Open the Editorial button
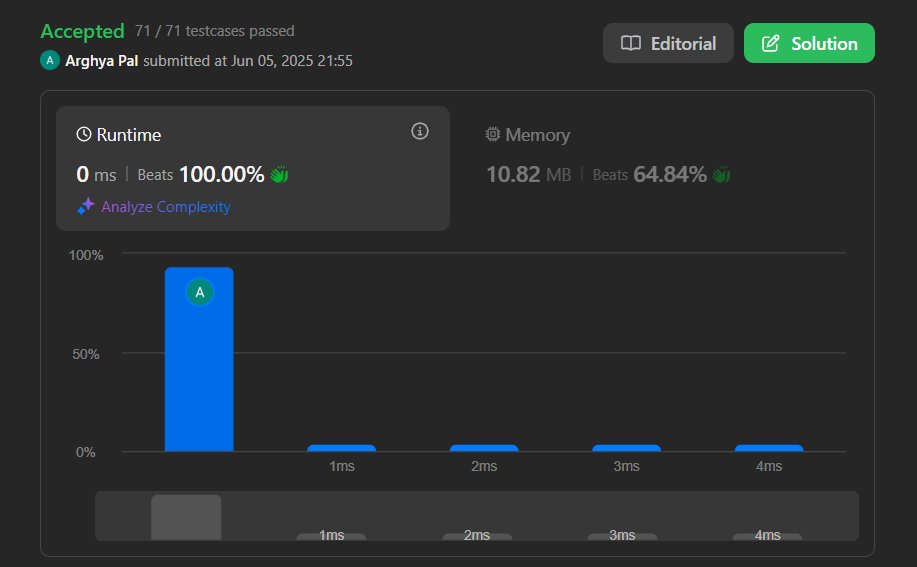917x567 pixels. coord(668,43)
